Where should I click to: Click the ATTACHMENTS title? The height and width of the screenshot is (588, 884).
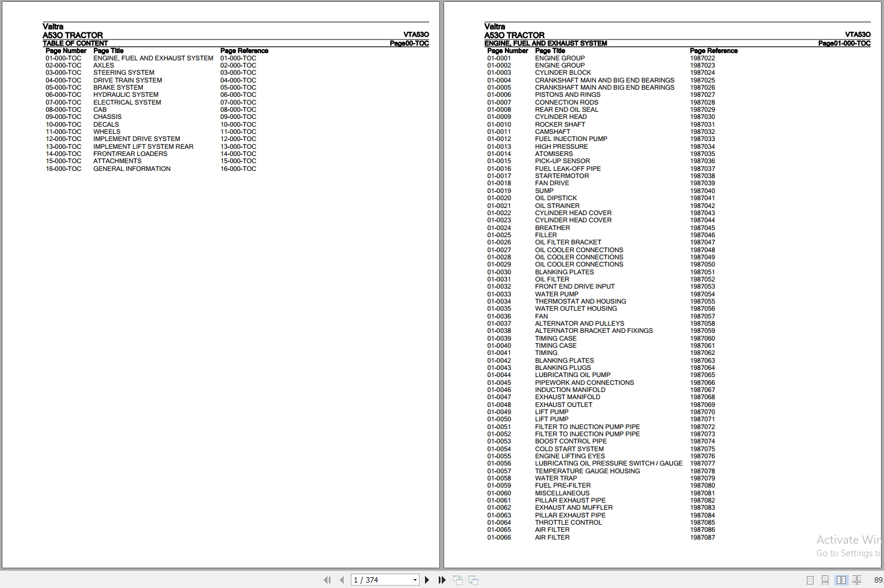pyautogui.click(x=117, y=161)
